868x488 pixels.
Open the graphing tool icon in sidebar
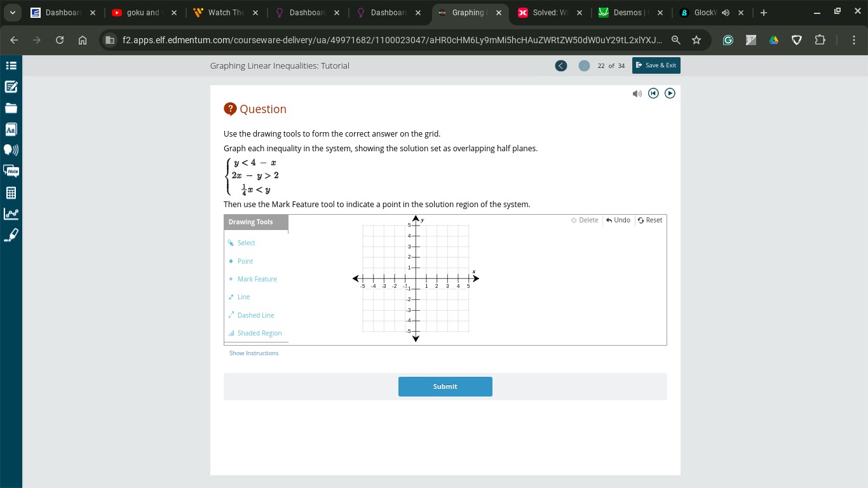tap(11, 213)
